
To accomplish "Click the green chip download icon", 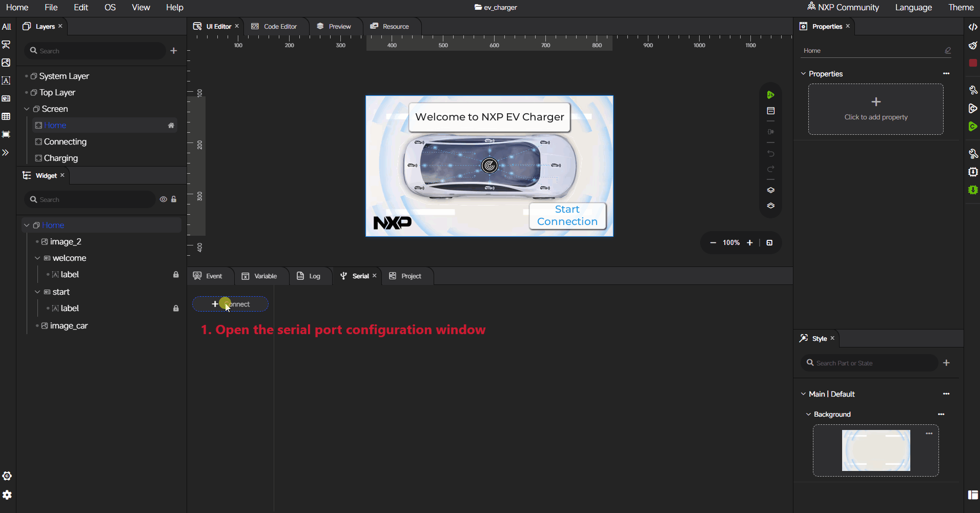I will [973, 190].
